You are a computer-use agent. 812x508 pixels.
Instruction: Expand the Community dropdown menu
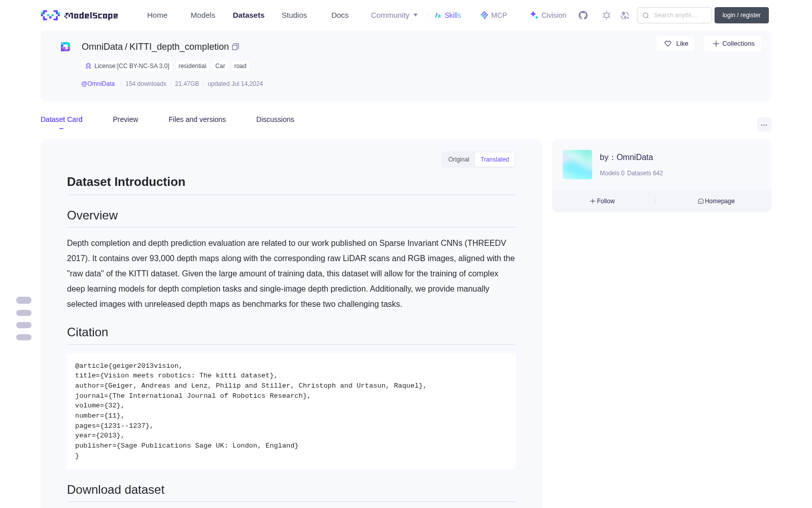point(394,15)
